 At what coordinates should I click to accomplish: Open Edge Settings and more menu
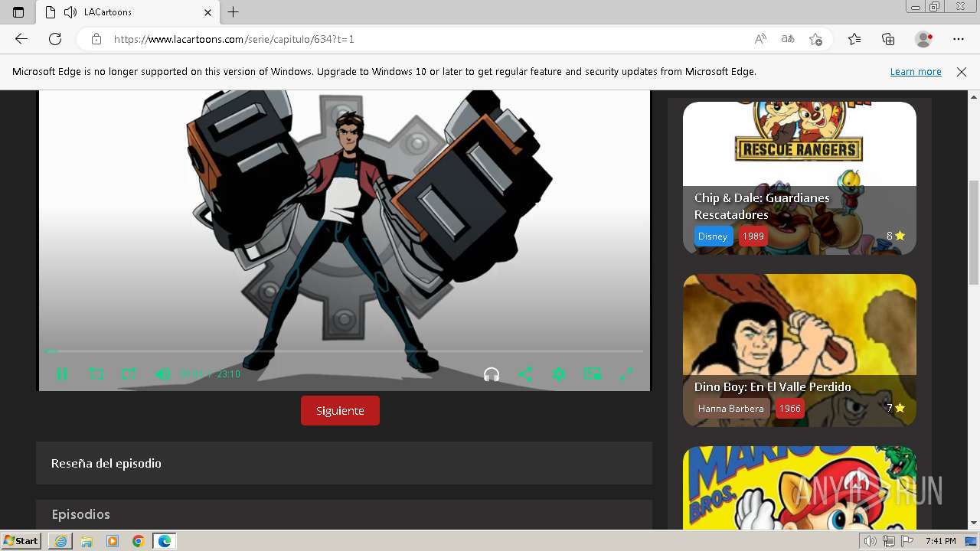(x=959, y=39)
